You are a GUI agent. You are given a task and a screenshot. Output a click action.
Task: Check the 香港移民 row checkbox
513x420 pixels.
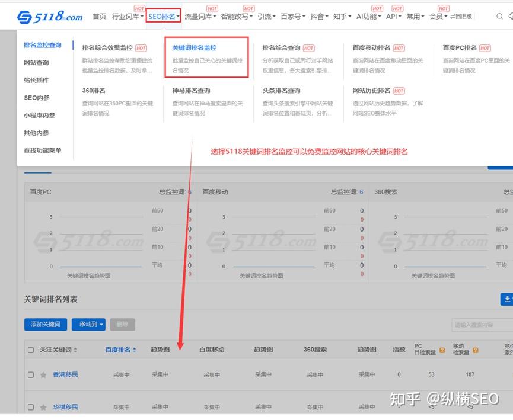point(31,374)
